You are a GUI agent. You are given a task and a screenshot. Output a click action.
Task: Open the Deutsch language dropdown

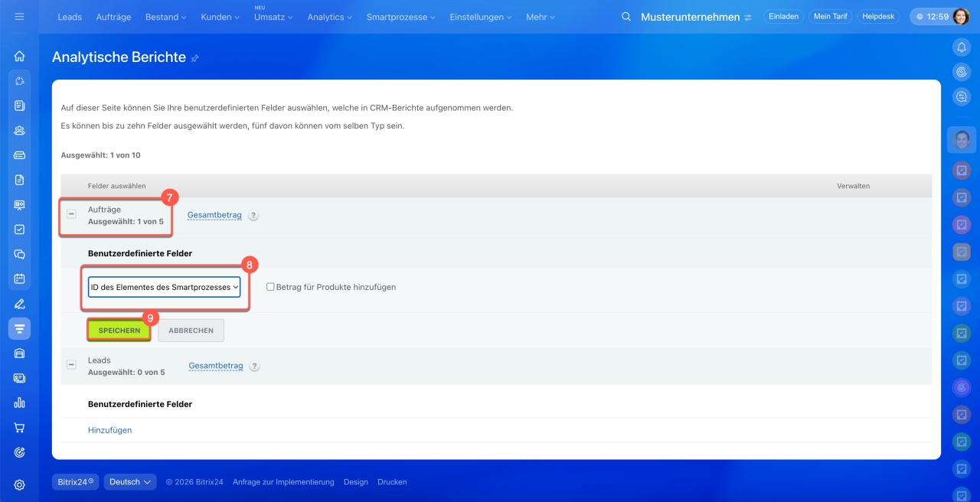[x=130, y=482]
